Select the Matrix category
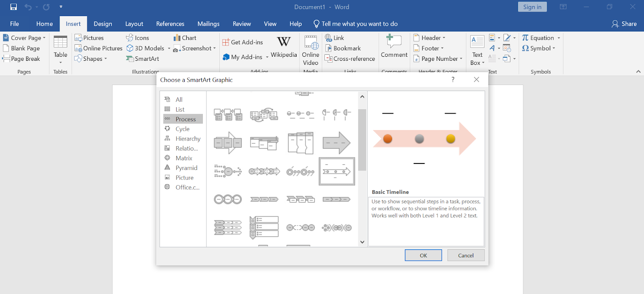The height and width of the screenshot is (294, 644). [x=183, y=158]
